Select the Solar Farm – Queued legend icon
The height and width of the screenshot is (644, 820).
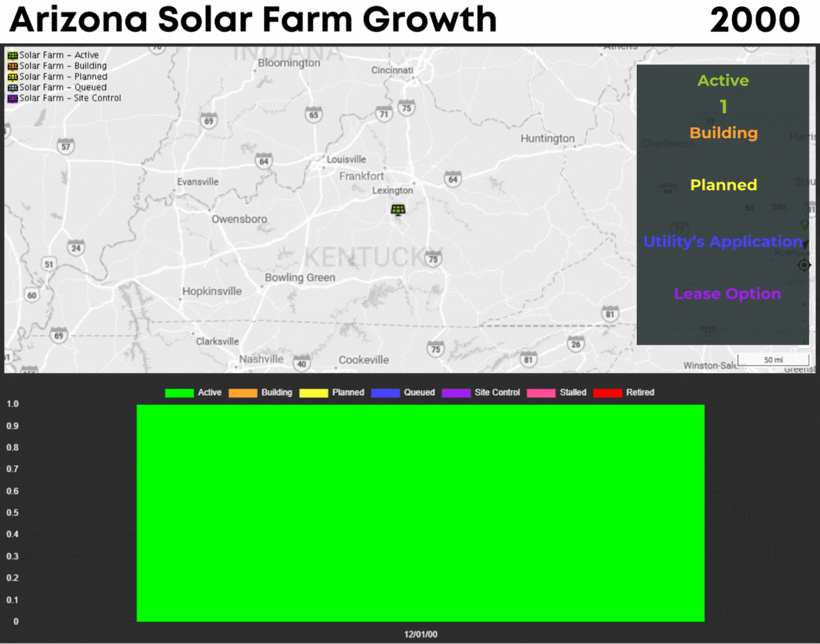pos(12,87)
